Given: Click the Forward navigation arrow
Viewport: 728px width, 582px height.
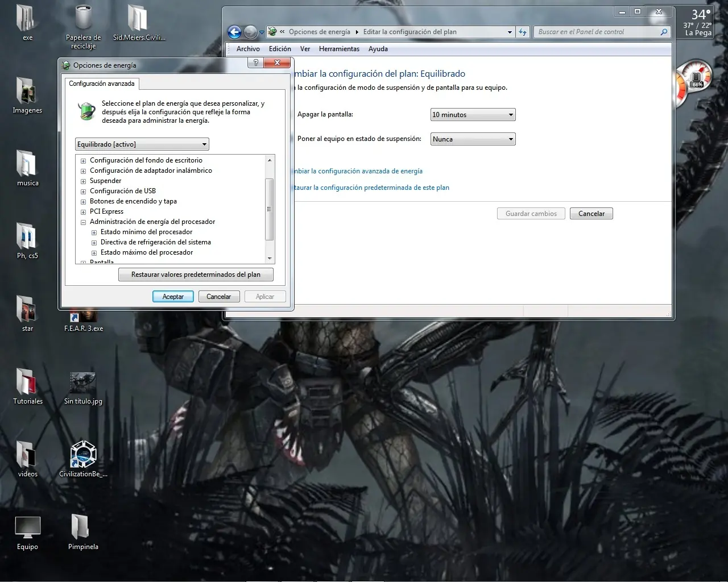Looking at the screenshot, I should click(x=250, y=32).
